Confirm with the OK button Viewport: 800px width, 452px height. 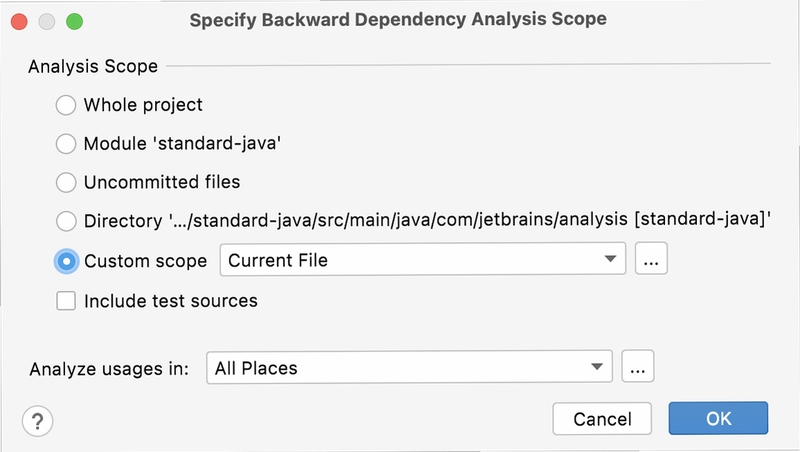pyautogui.click(x=718, y=418)
